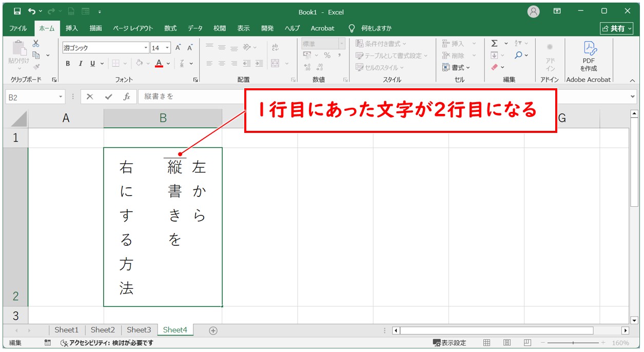Viewport: 644px width, 352px height.
Task: Click the Tell Me lightbulb icon
Action: [x=352, y=28]
